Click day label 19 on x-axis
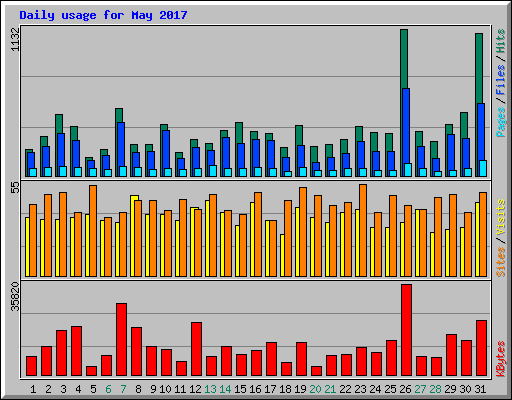 coord(300,389)
